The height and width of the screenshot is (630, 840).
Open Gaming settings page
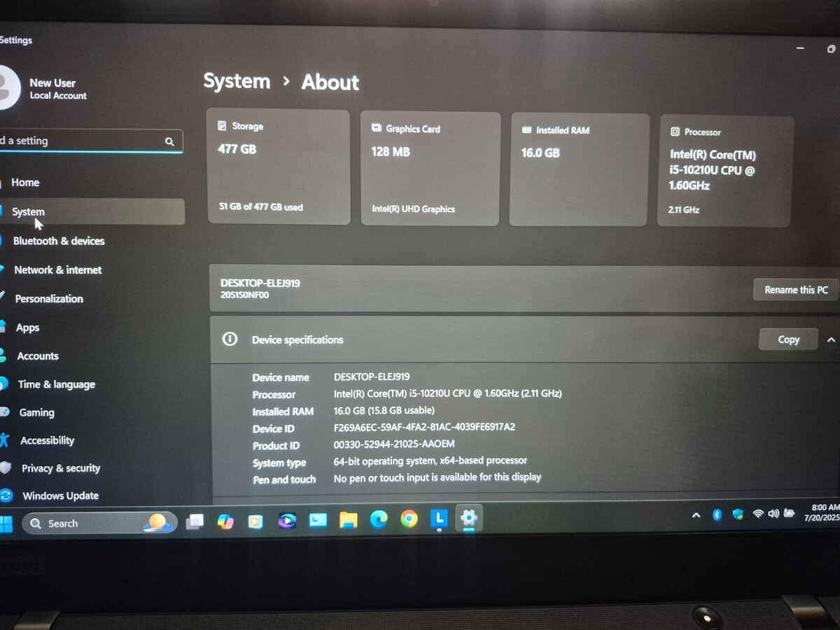click(x=36, y=412)
